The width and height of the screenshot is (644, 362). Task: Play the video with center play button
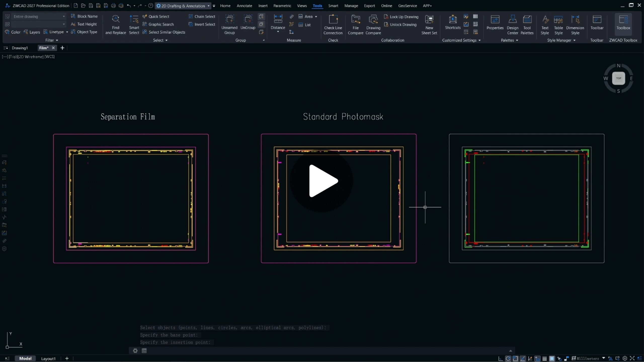[x=321, y=181]
